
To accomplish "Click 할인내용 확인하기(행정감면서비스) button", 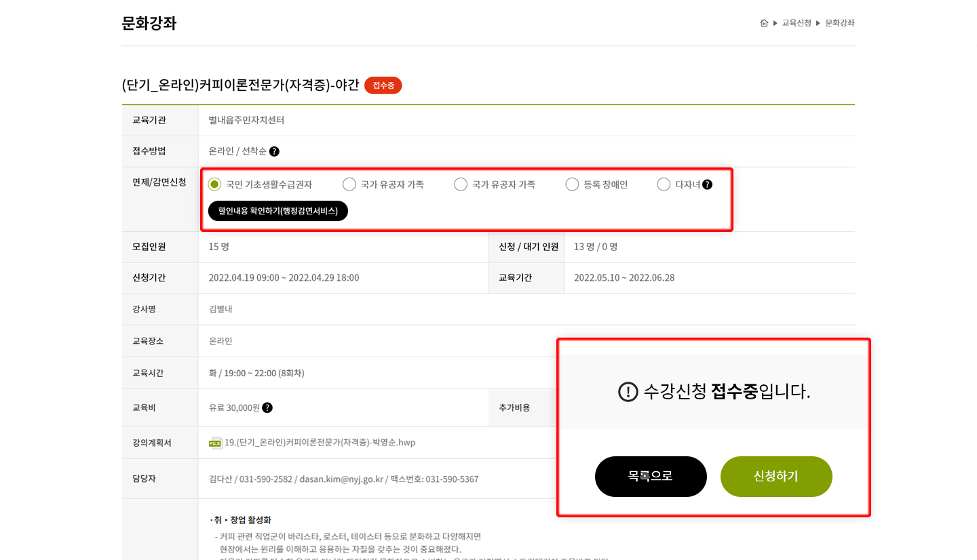I will pyautogui.click(x=278, y=211).
